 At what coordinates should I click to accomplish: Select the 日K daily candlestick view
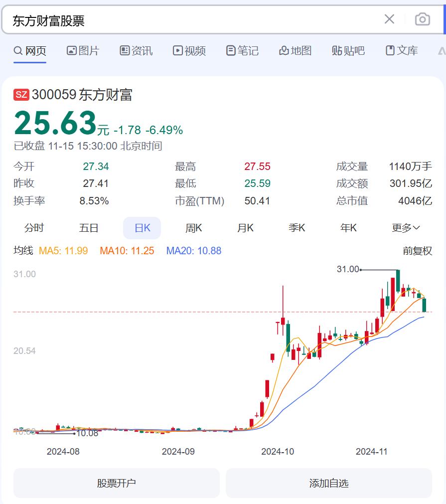pos(142,228)
